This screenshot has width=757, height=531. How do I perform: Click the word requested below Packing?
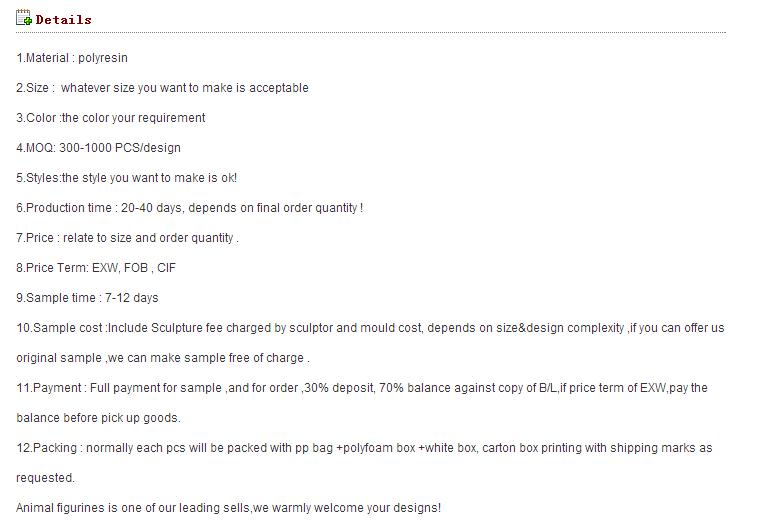(x=45, y=477)
